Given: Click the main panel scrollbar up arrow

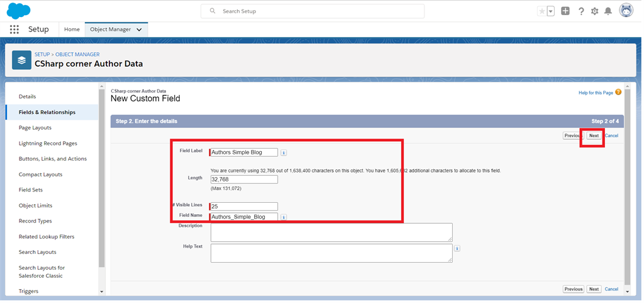Looking at the screenshot, I should [627, 86].
